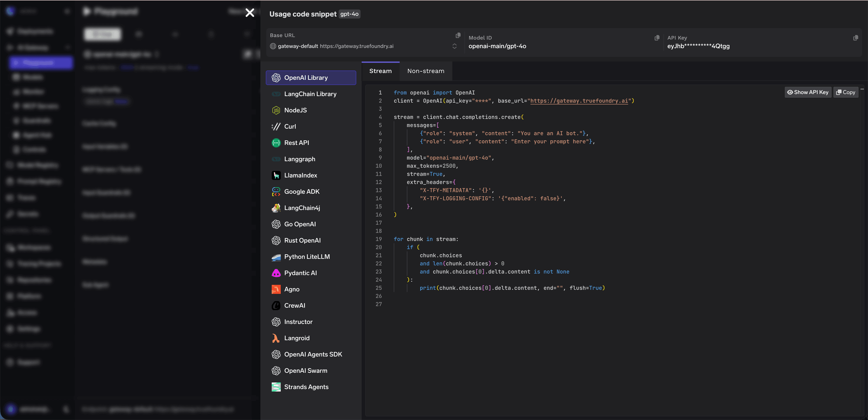This screenshot has height=420, width=868.
Task: Select the Agno orange icon
Action: point(276,289)
